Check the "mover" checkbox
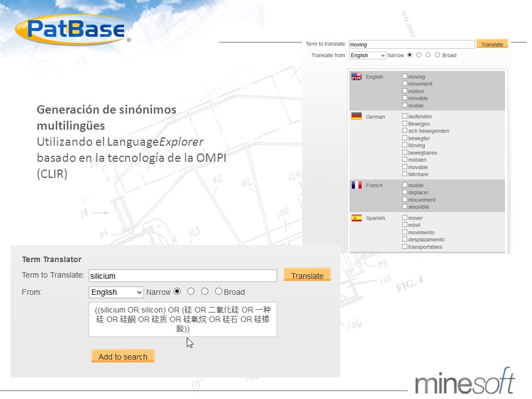The height and width of the screenshot is (399, 532). (x=405, y=217)
